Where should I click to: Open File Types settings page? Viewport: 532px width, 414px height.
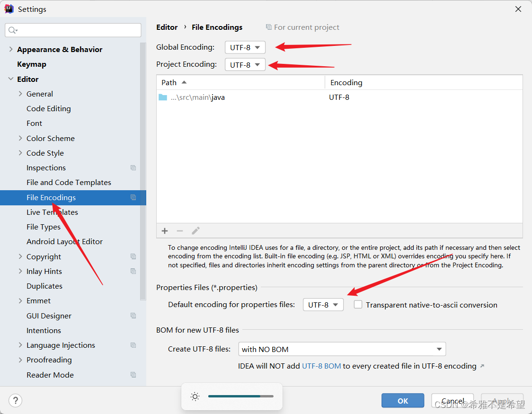(44, 227)
